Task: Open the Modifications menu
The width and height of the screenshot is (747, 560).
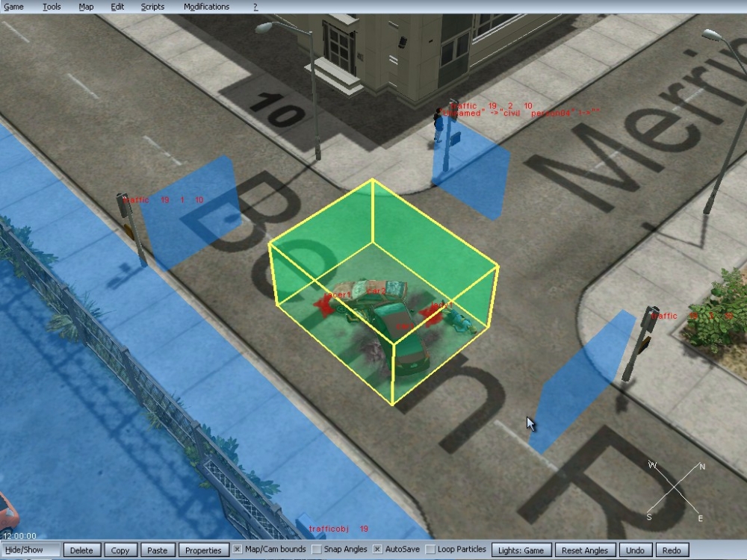Action: [206, 7]
